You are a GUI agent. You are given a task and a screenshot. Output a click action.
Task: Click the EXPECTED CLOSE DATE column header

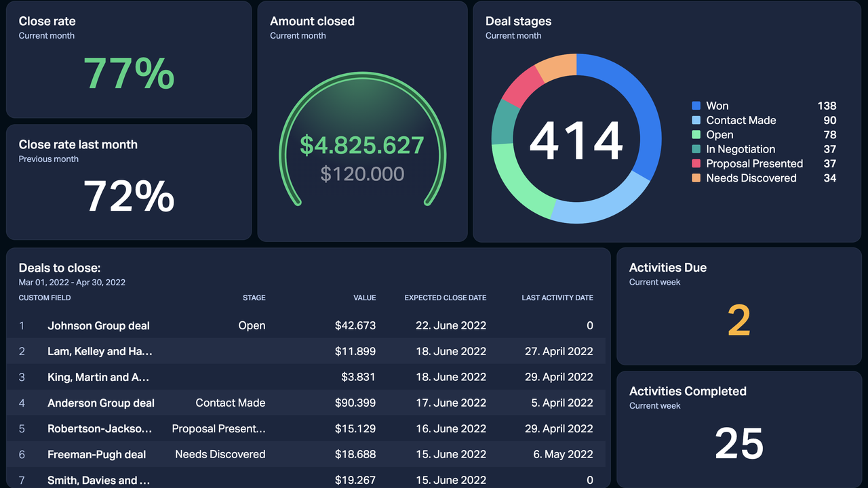coord(446,298)
